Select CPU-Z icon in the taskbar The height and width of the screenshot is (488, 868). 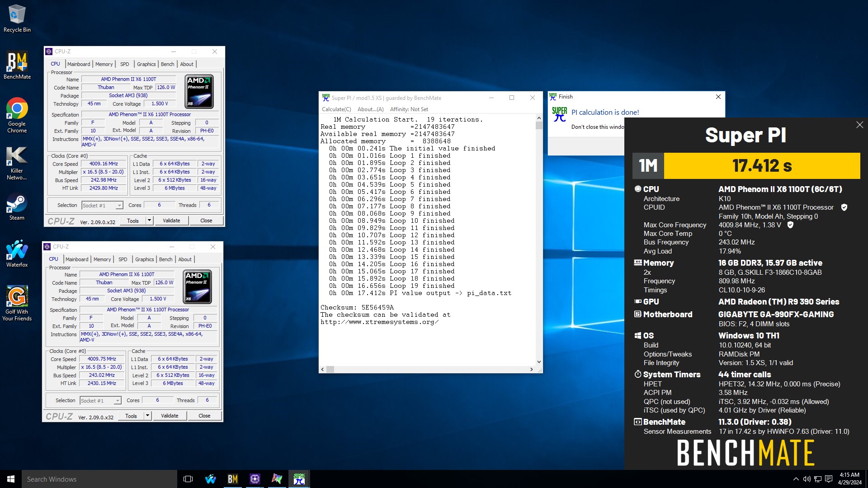coord(255,479)
